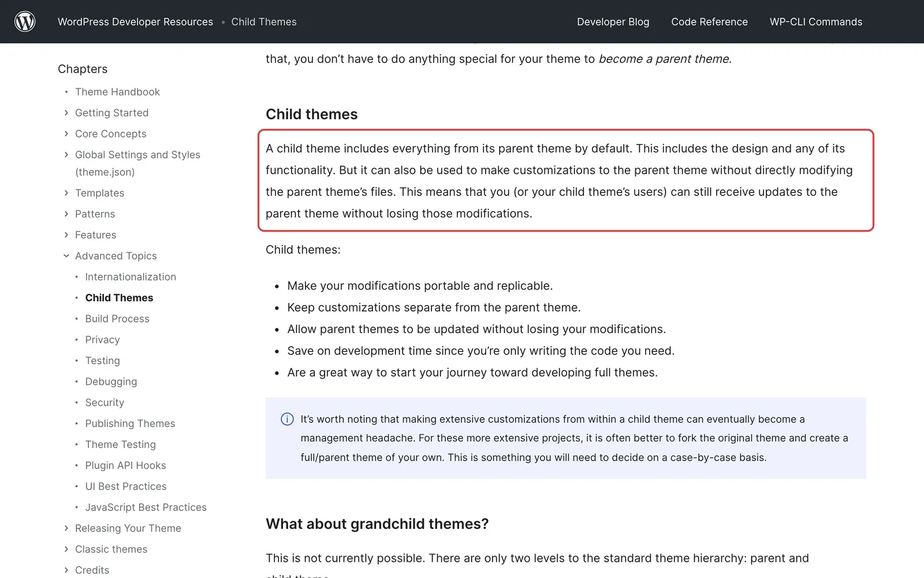Open the Privacy chapter link

point(102,340)
